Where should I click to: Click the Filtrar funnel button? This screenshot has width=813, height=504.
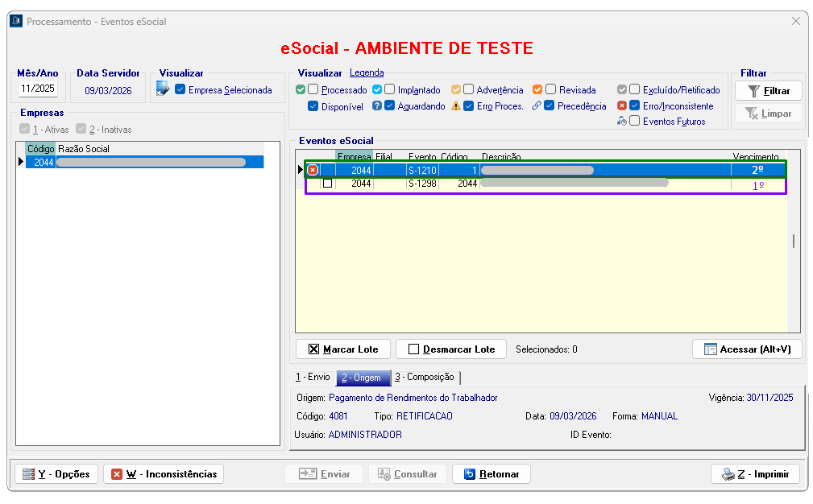click(768, 91)
